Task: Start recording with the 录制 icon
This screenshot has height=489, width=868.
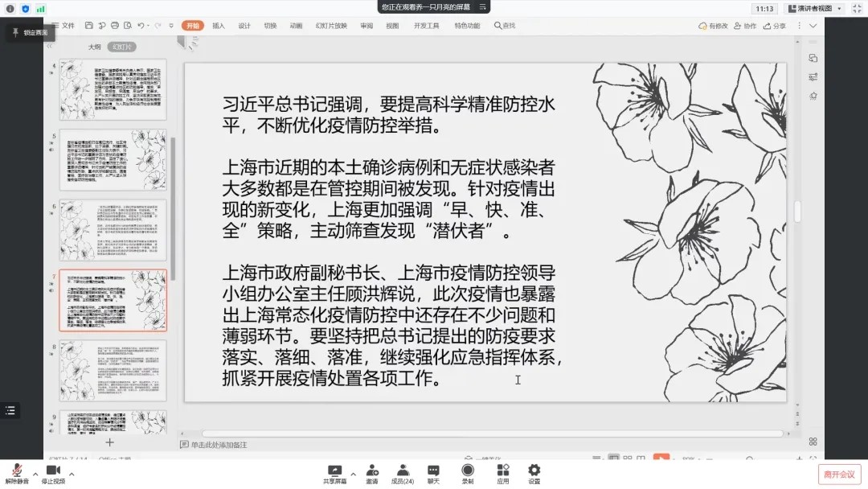Action: 467,473
